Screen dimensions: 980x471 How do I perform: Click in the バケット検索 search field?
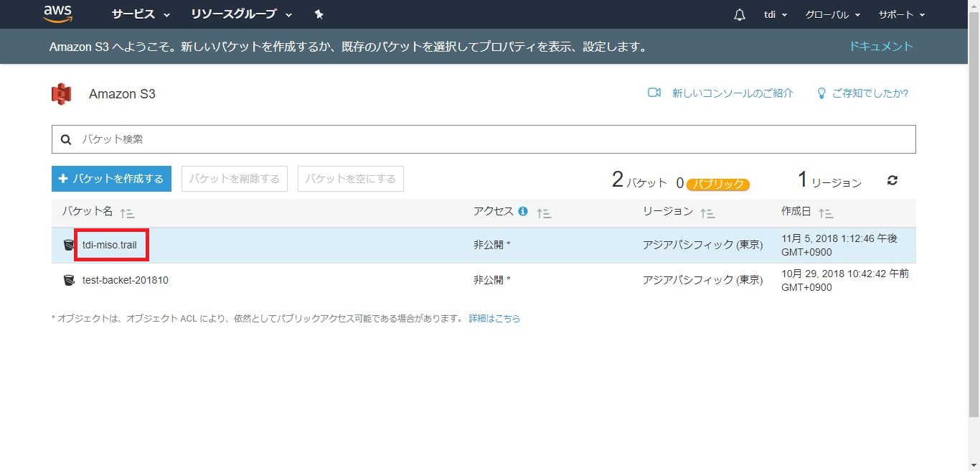(488, 139)
